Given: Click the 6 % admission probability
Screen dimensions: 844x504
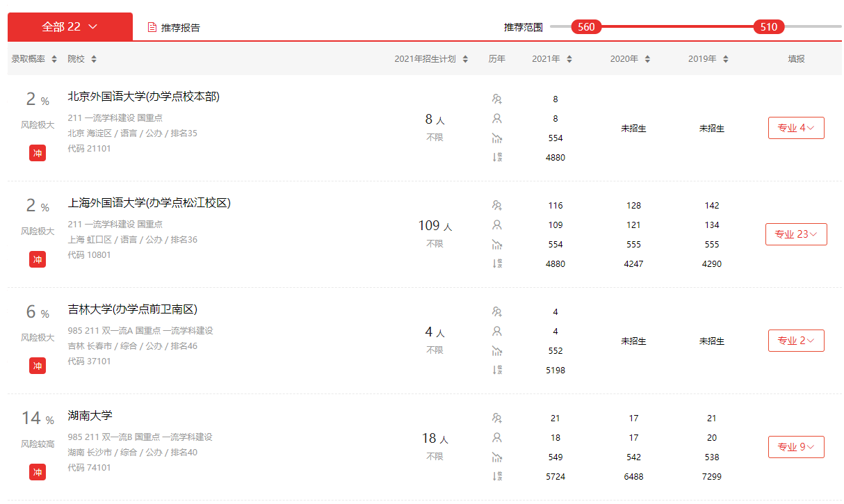Looking at the screenshot, I should (x=38, y=312).
